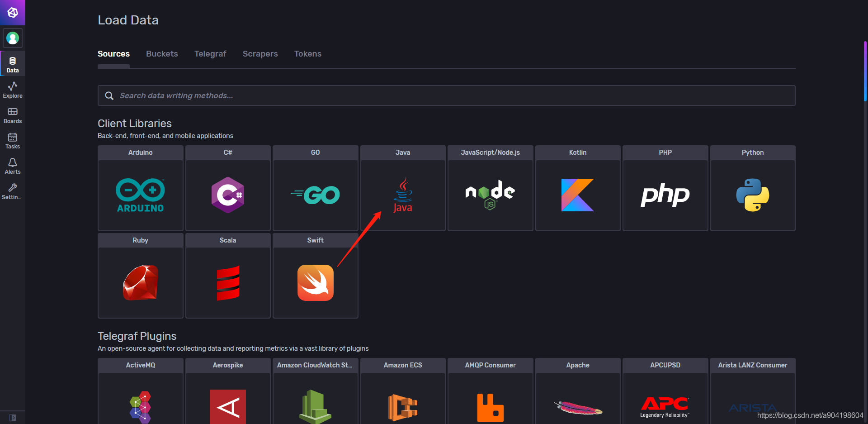
Task: Switch to the Sources tab
Action: (x=113, y=54)
